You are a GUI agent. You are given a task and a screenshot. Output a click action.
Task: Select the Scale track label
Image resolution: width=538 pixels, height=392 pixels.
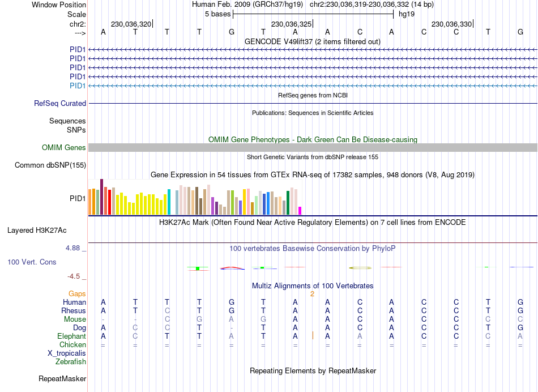point(76,14)
